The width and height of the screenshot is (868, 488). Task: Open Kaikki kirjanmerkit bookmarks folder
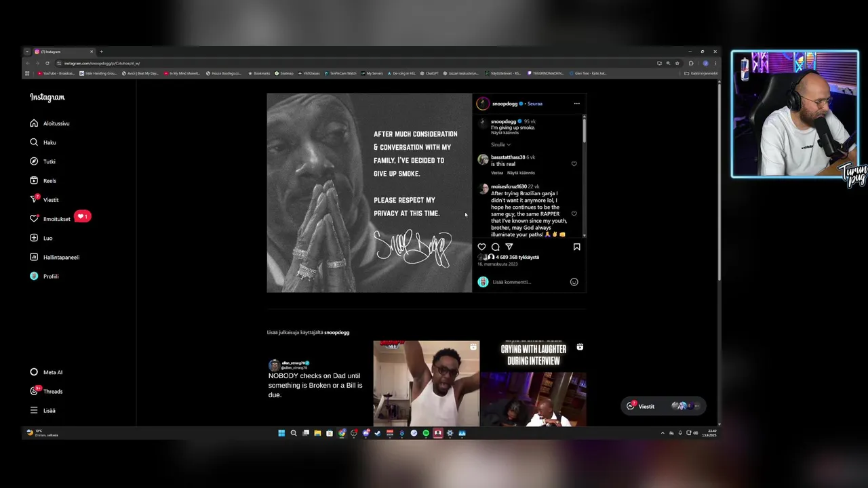click(701, 73)
